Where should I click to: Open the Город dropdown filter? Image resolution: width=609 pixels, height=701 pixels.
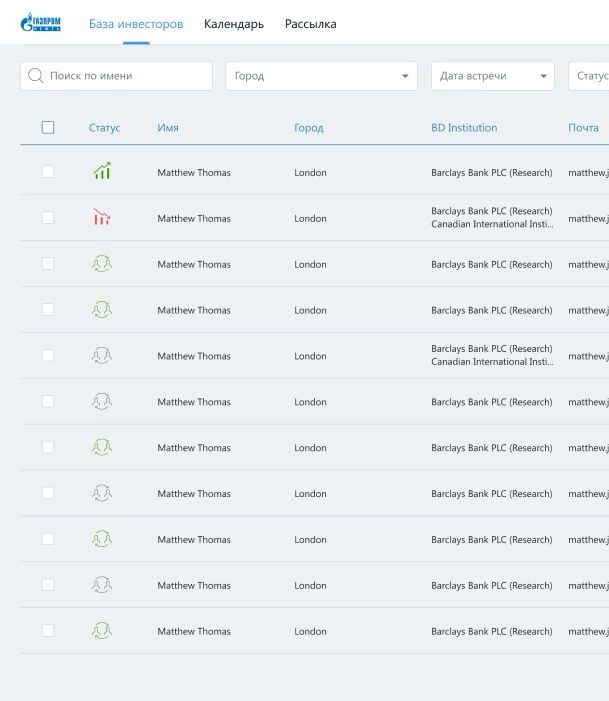click(x=321, y=76)
